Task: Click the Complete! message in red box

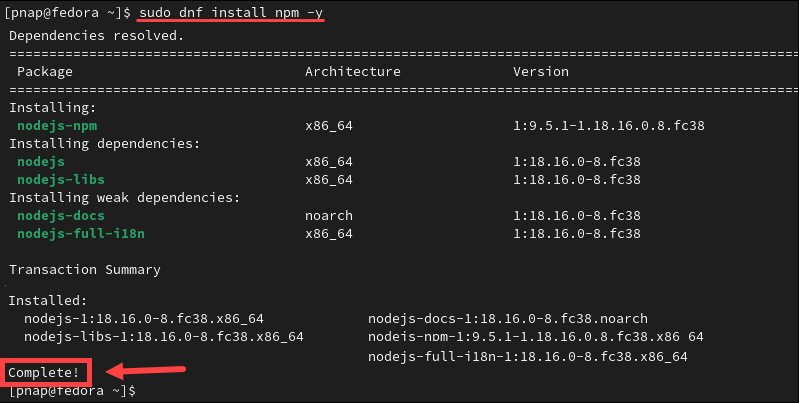Action: pos(44,372)
